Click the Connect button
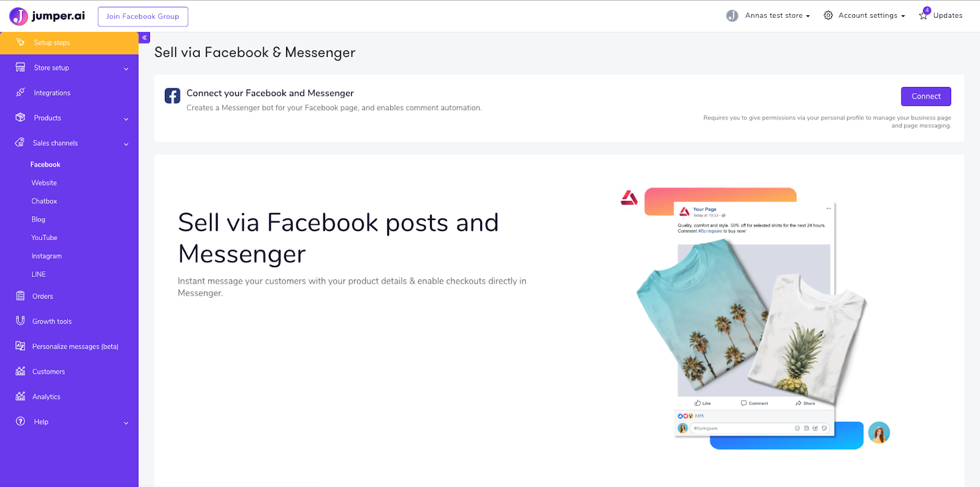Viewport: 980px width, 487px height. [x=925, y=96]
